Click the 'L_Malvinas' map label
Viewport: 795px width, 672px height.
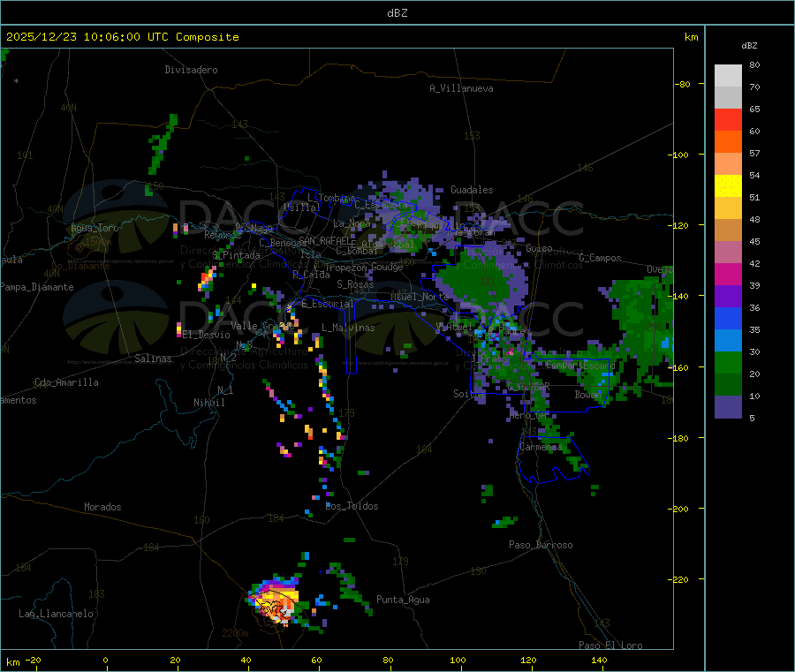348,328
